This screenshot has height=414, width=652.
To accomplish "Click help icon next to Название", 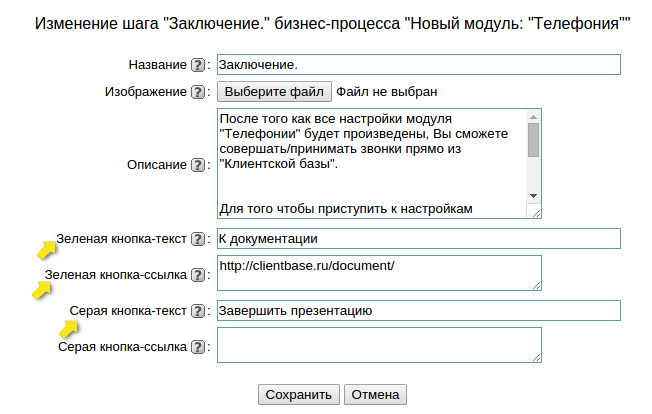I will tap(198, 65).
